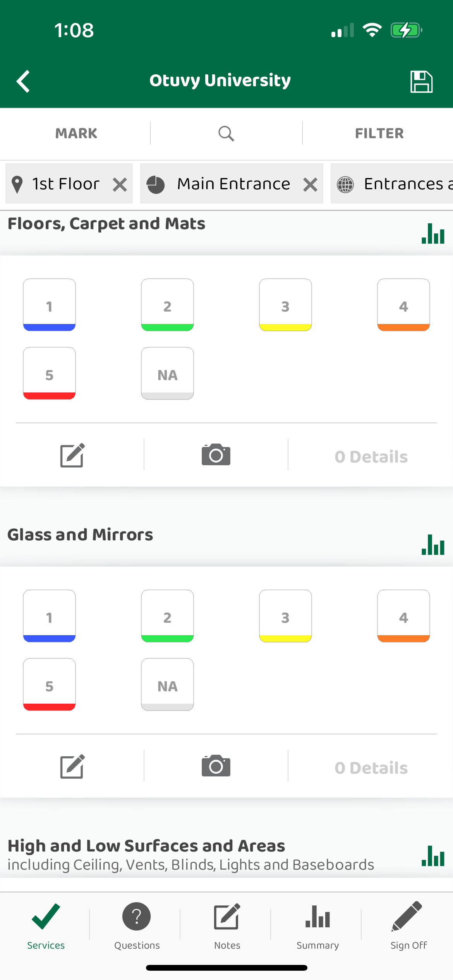Screen dimensions: 453x980
Task: Select NA for Floors, Carpet and Mats
Action: 167,373
